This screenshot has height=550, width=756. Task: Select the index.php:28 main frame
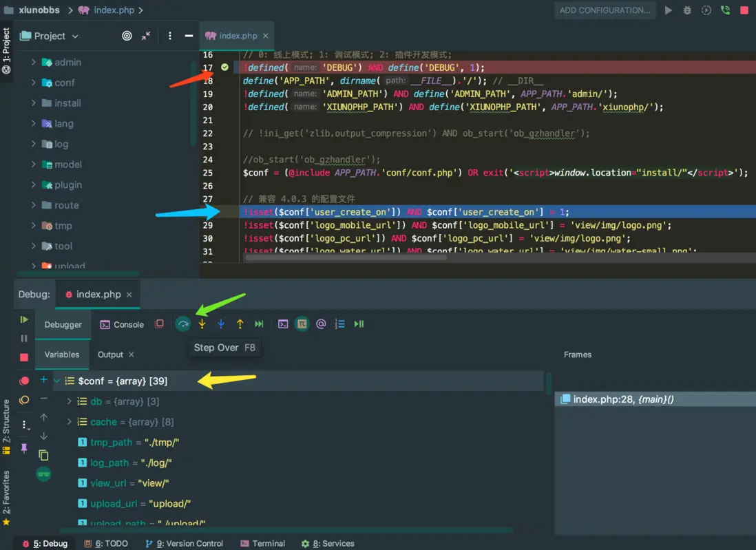coord(622,399)
